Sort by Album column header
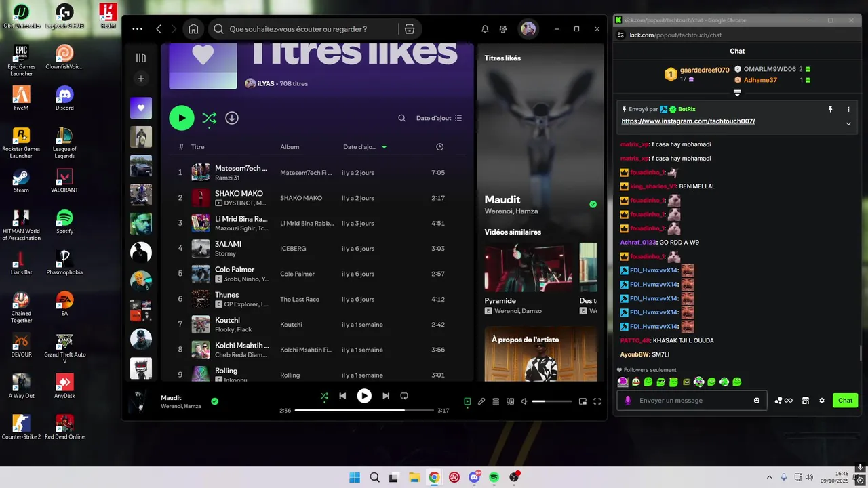 click(x=290, y=147)
